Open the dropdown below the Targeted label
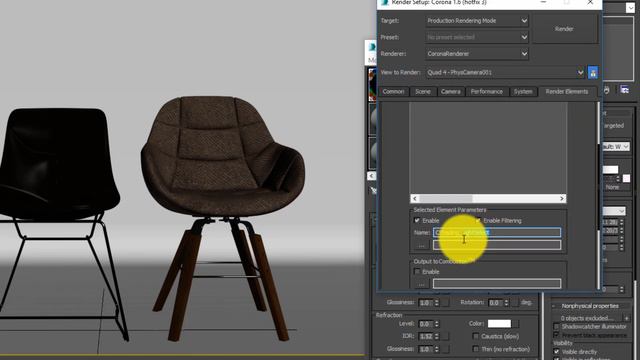The width and height of the screenshot is (640, 360). (x=616, y=146)
